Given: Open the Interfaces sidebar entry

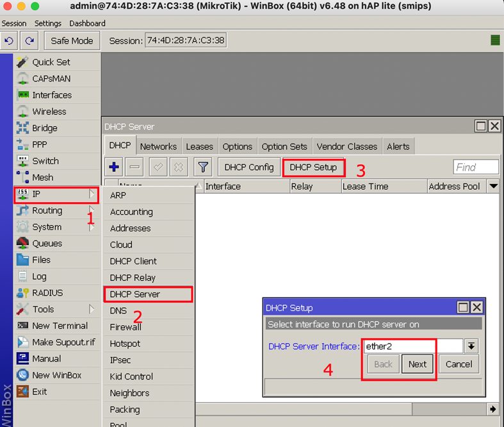Looking at the screenshot, I should [57, 95].
